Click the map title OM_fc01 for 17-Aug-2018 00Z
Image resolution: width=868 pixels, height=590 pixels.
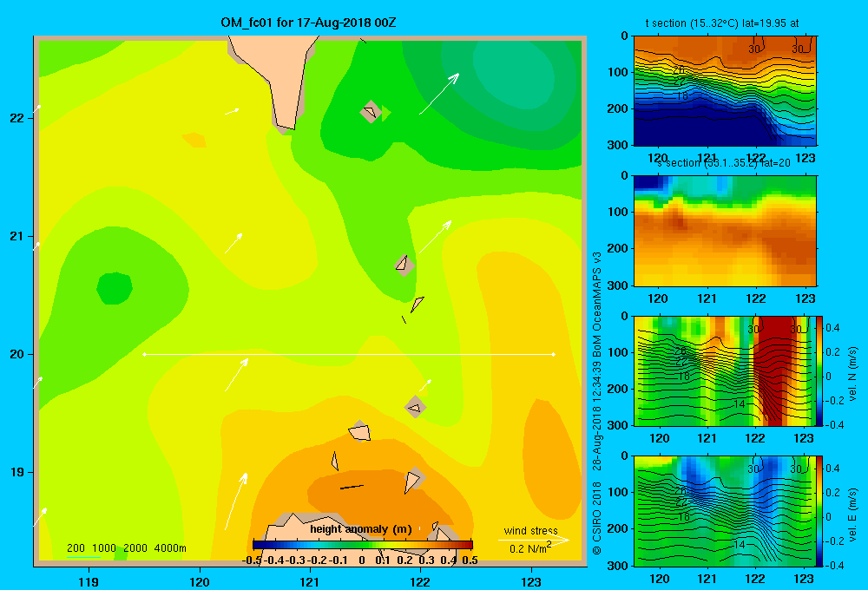coord(308,23)
